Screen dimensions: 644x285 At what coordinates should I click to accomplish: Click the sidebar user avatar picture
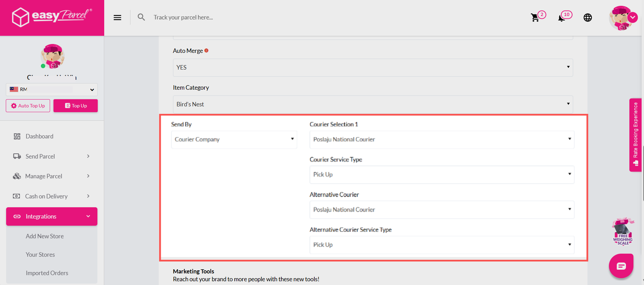[52, 56]
